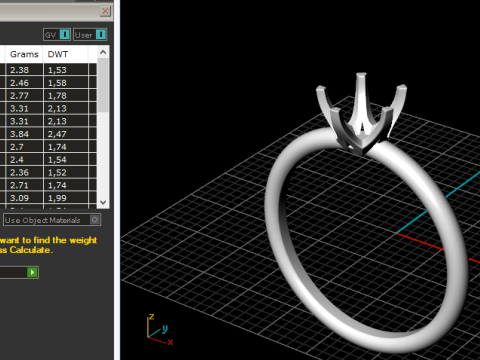480x360 pixels.
Task: Select the 3.84 grams cell
Action: 24,134
